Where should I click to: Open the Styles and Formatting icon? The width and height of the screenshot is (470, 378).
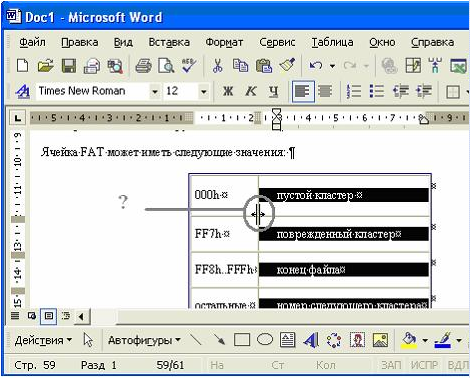(x=23, y=91)
